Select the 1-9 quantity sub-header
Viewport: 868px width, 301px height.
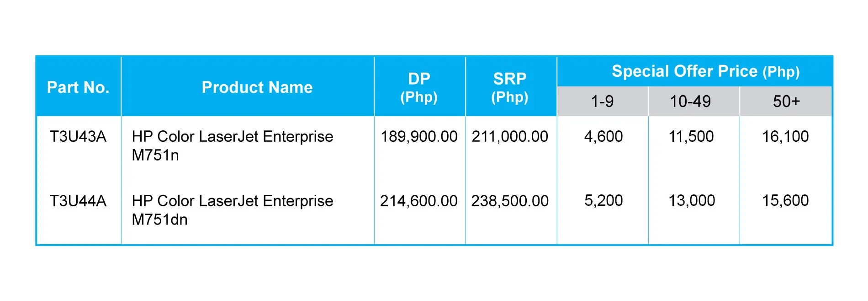point(602,101)
